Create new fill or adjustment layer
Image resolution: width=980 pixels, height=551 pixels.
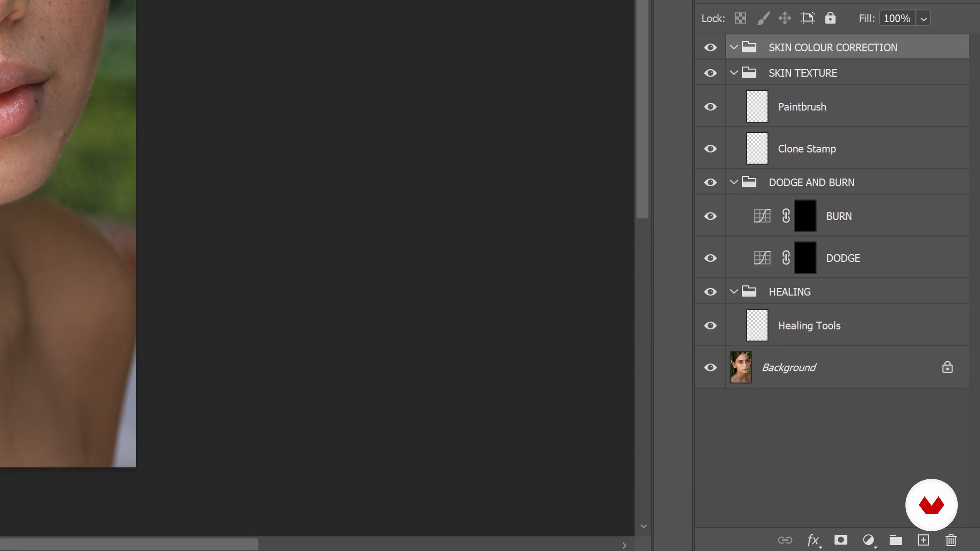pos(868,540)
